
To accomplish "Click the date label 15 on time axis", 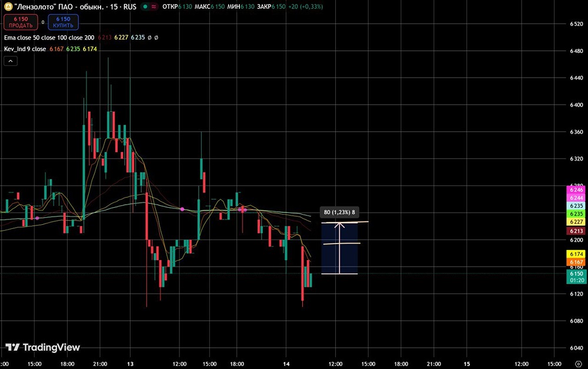I will coord(466,364).
